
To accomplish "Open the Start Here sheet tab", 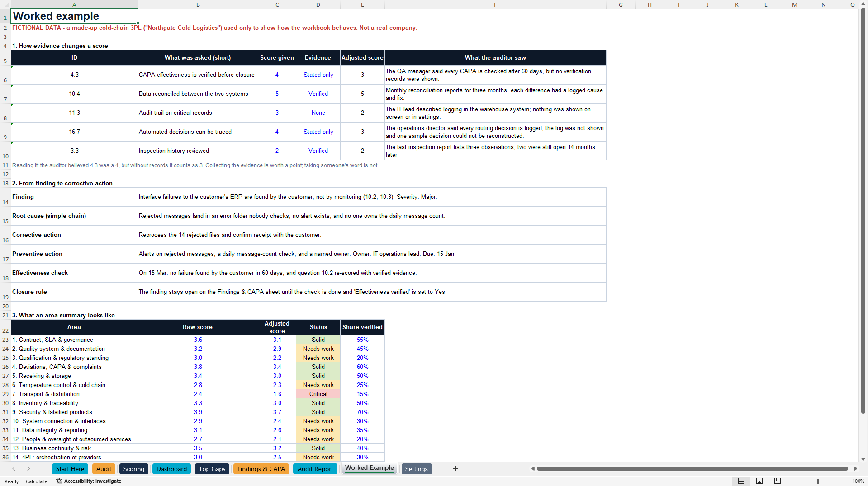I will pos(70,469).
